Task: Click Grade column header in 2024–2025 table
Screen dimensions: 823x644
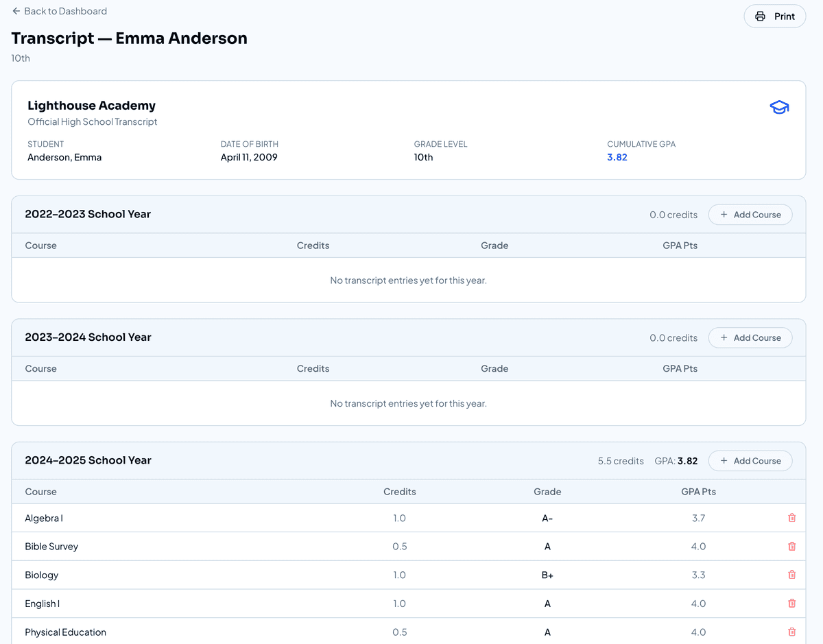Action: pyautogui.click(x=547, y=492)
